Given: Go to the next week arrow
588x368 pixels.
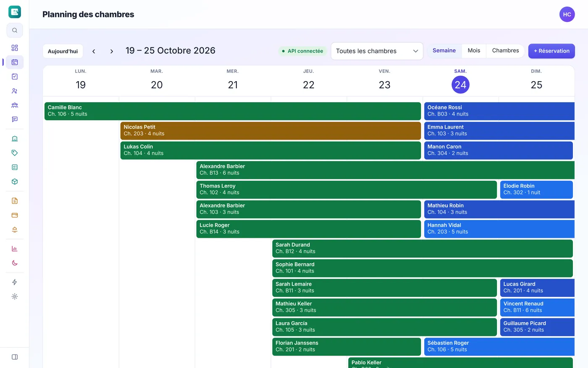Looking at the screenshot, I should 111,51.
